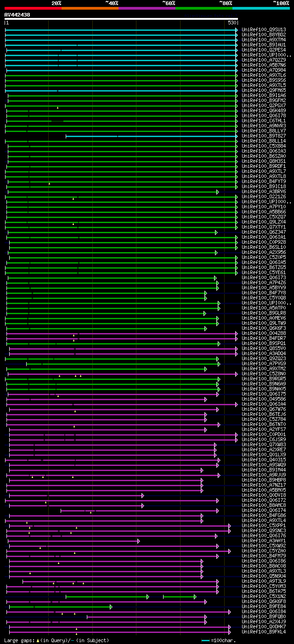Screen dimensions: 294x644
Task: Select UniRef100_B4FYT9 entry
Action: pos(264,181)
